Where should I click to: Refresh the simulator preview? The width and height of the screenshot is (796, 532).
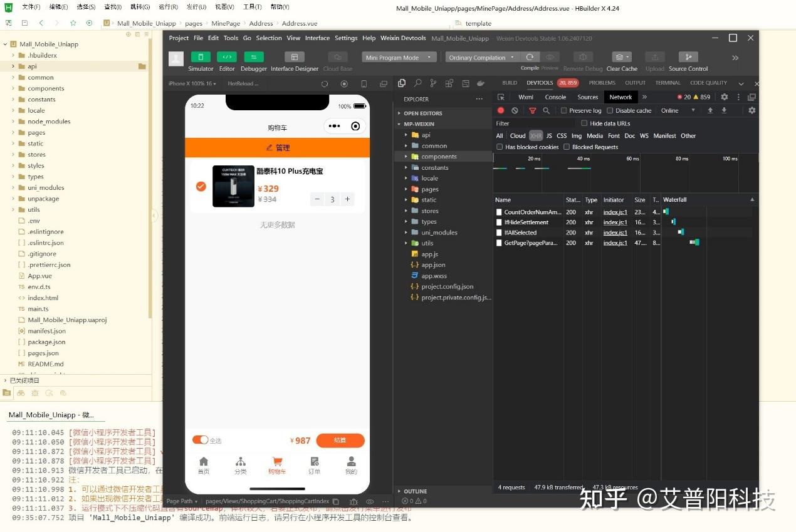325,83
